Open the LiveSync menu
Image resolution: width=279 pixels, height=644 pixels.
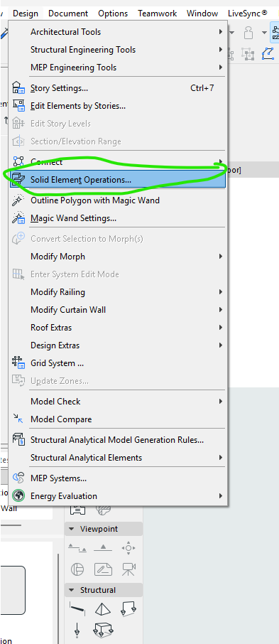click(x=248, y=14)
